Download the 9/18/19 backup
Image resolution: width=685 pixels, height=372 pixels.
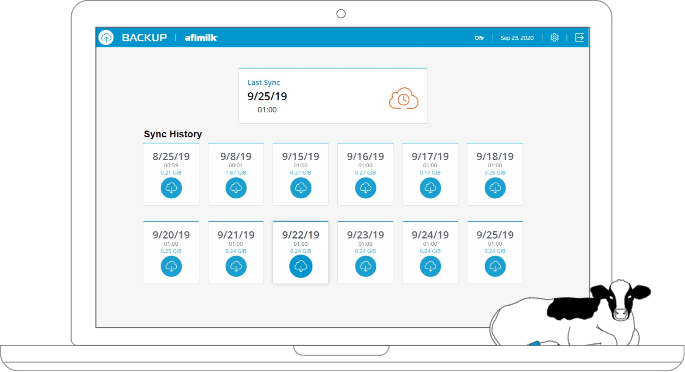[x=495, y=188]
